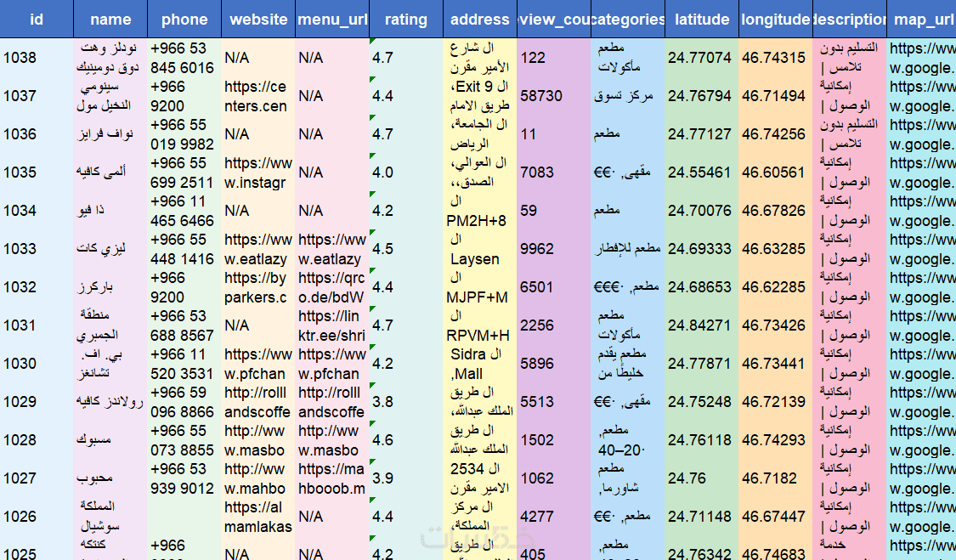Click the id cell 1032
Viewport: 956px width, 560px height.
pyautogui.click(x=37, y=287)
